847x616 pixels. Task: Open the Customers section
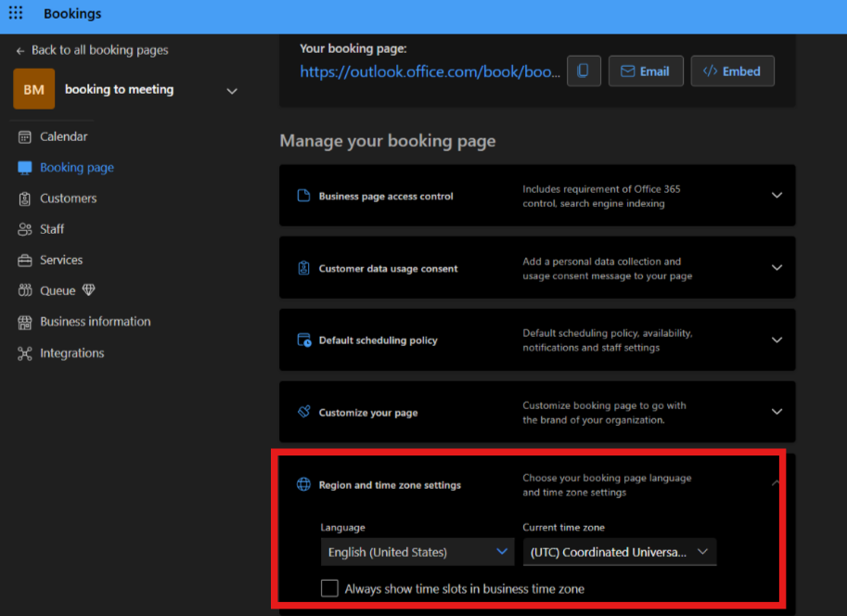[67, 198]
